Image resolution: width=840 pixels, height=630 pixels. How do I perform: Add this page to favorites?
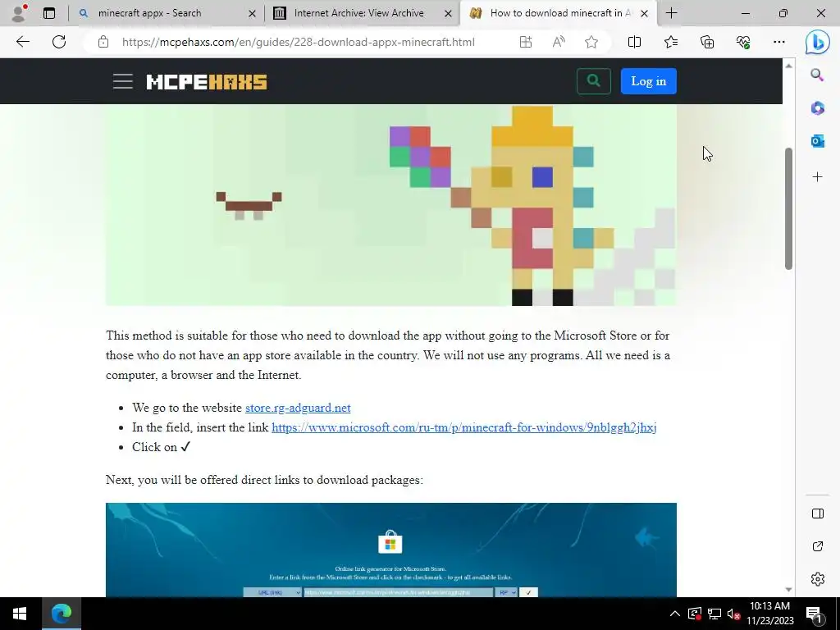(591, 42)
